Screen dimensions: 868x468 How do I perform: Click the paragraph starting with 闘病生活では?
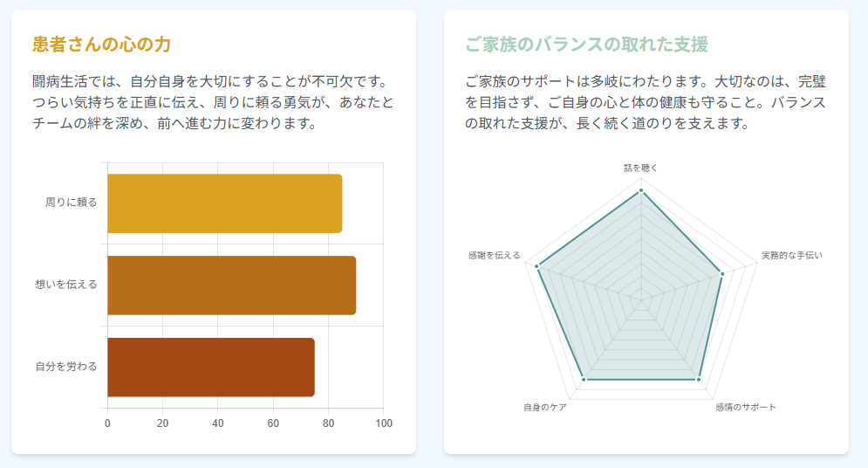(x=213, y=102)
